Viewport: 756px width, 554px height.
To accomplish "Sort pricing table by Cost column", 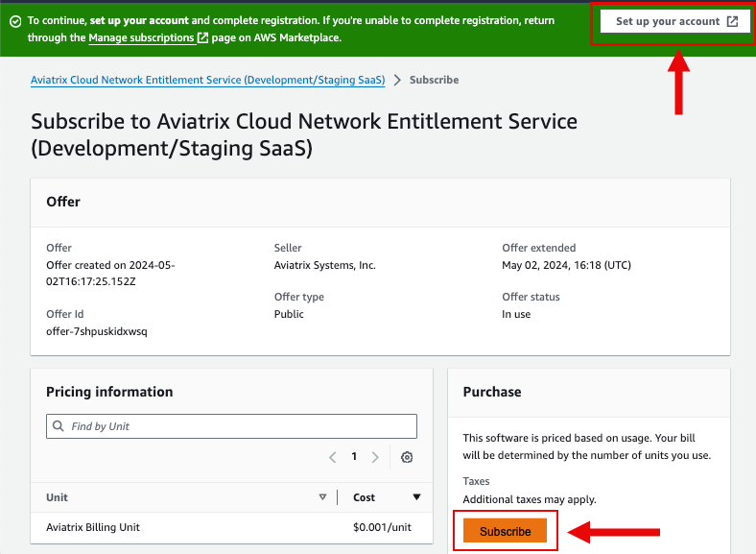I will pyautogui.click(x=416, y=497).
